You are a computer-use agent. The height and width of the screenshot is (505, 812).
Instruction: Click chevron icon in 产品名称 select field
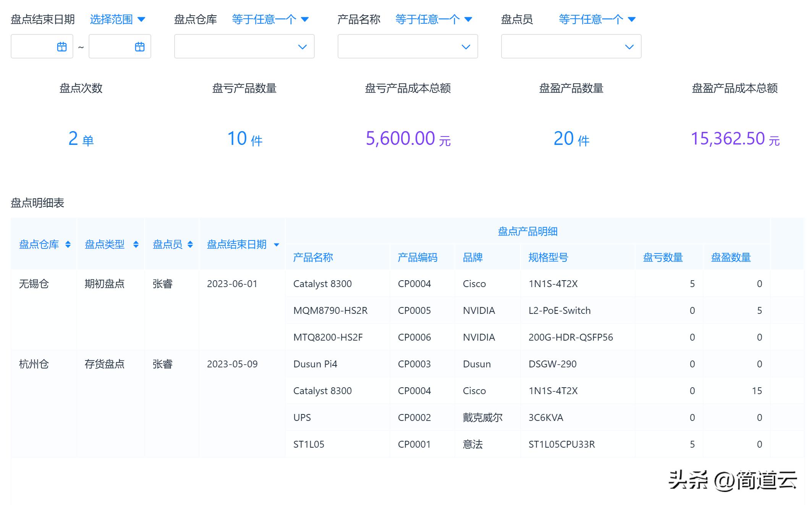click(x=466, y=47)
